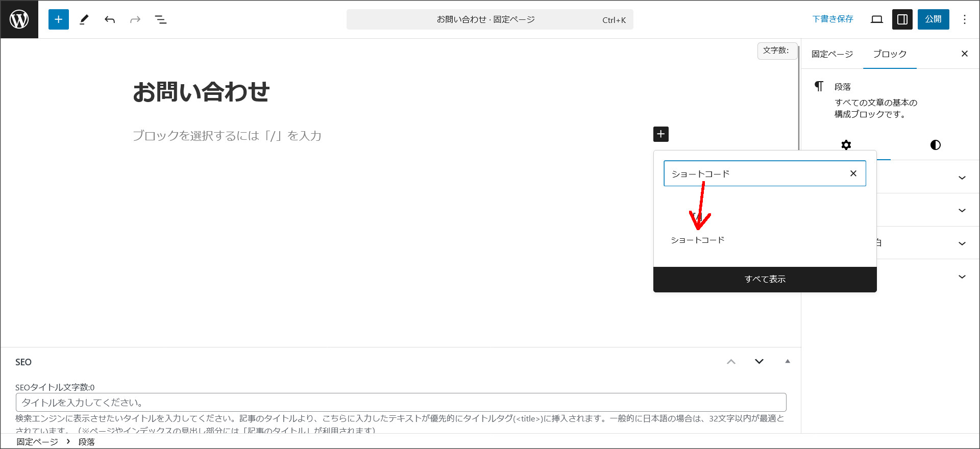Screen dimensions: 980x449
Task: Switch to the 固定ページ sidebar tab
Action: (x=832, y=54)
